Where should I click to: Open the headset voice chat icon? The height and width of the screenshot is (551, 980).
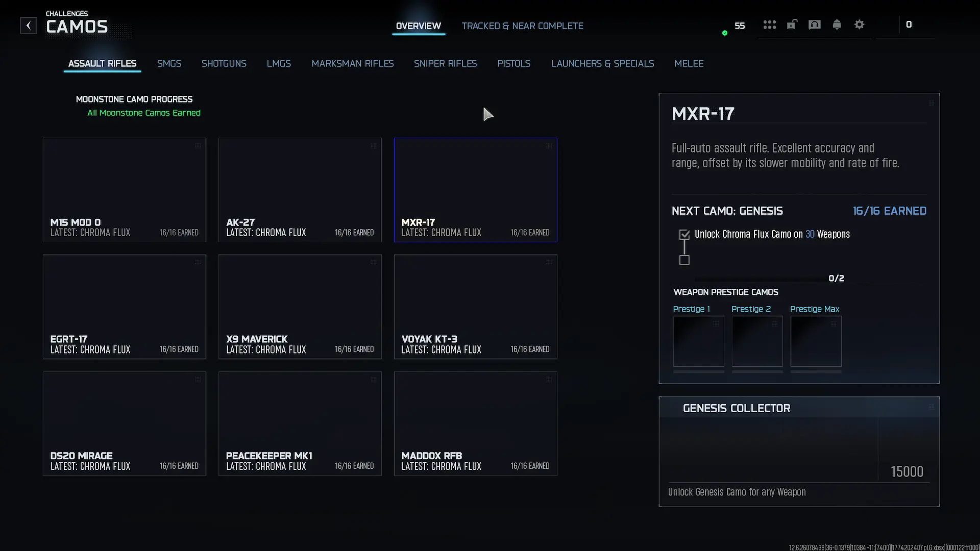click(x=814, y=24)
